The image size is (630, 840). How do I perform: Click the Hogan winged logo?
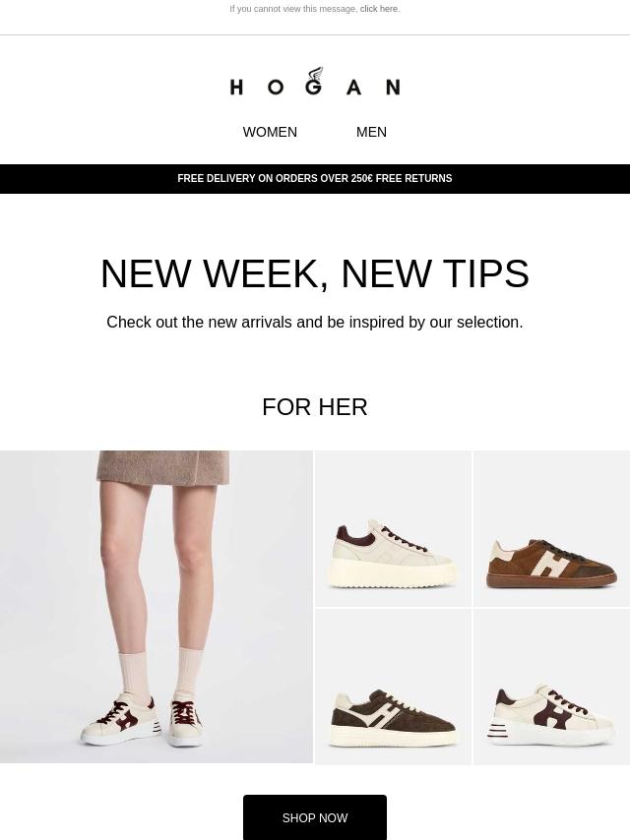[315, 82]
